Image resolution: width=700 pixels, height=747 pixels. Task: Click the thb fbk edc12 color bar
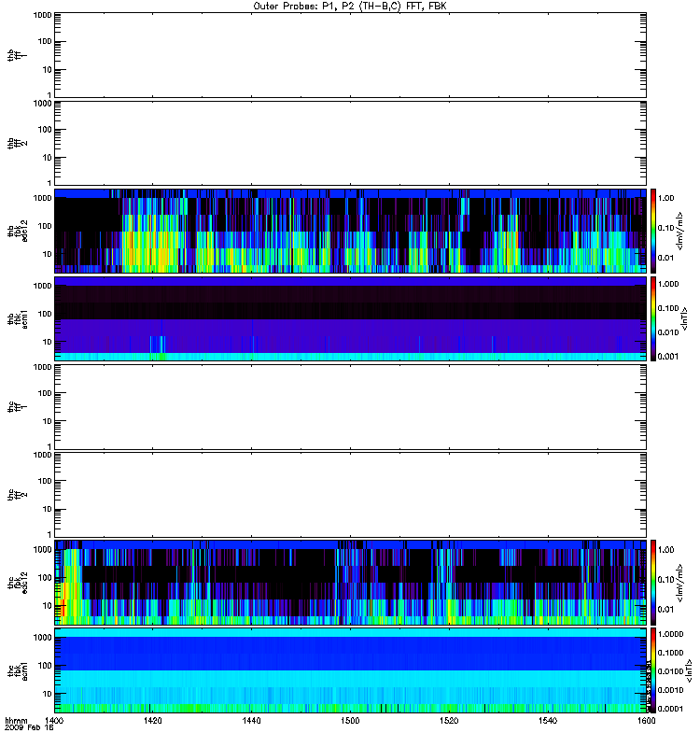click(x=652, y=231)
